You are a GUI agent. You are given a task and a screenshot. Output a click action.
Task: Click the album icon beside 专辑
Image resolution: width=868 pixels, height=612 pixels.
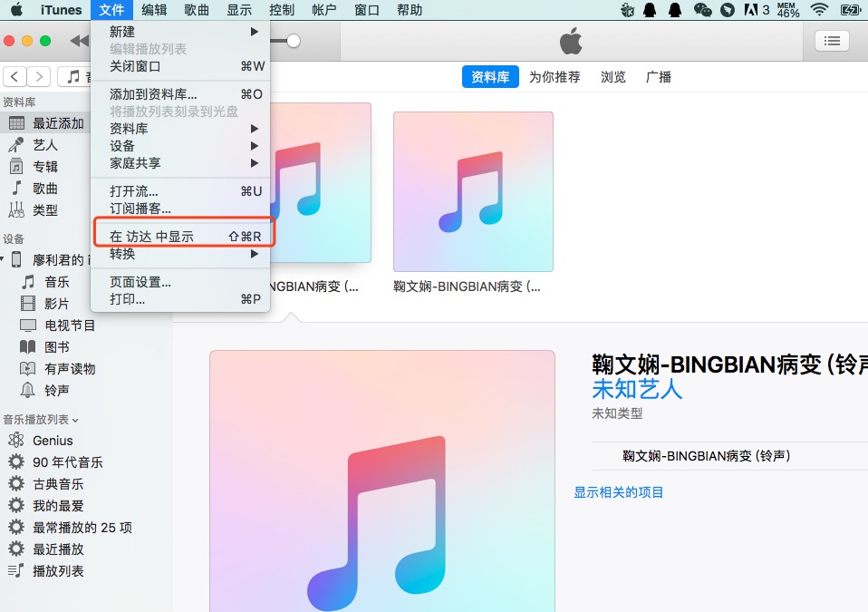pos(16,166)
